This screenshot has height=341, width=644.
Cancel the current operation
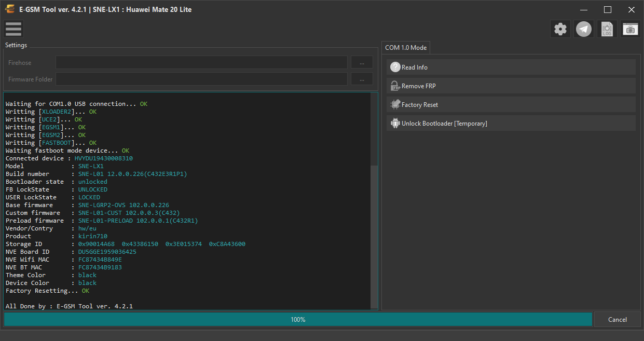[618, 319]
